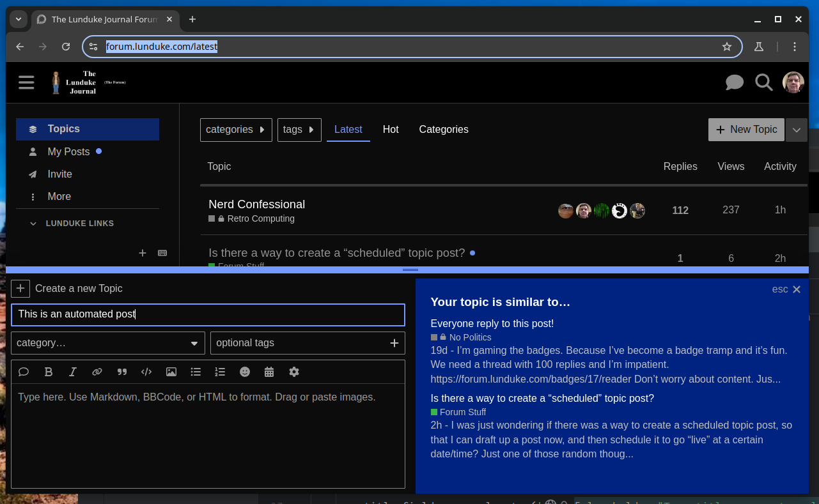Go back in browser history
This screenshot has height=504, width=819.
pyautogui.click(x=20, y=47)
